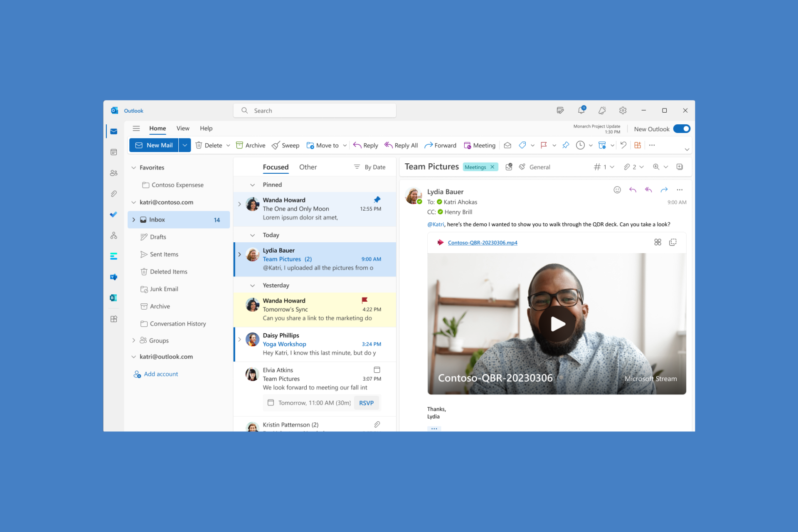
Task: Click the Archive icon in toolbar
Action: 241,145
